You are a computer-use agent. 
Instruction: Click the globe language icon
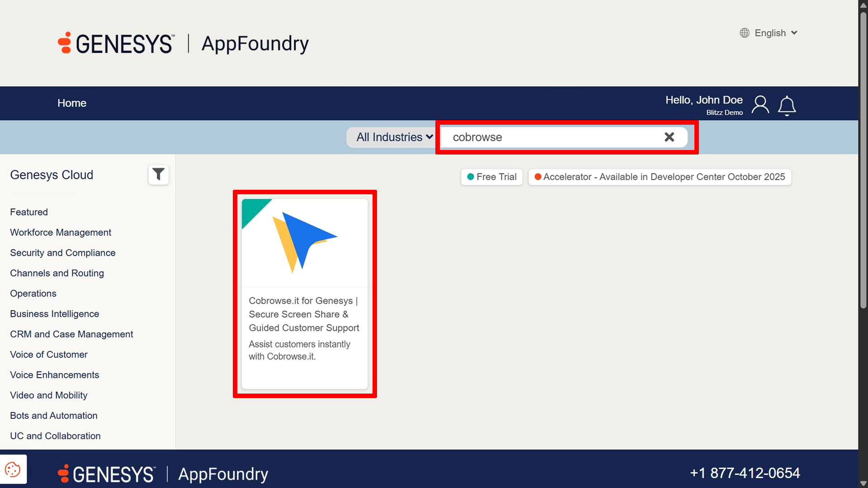point(745,33)
